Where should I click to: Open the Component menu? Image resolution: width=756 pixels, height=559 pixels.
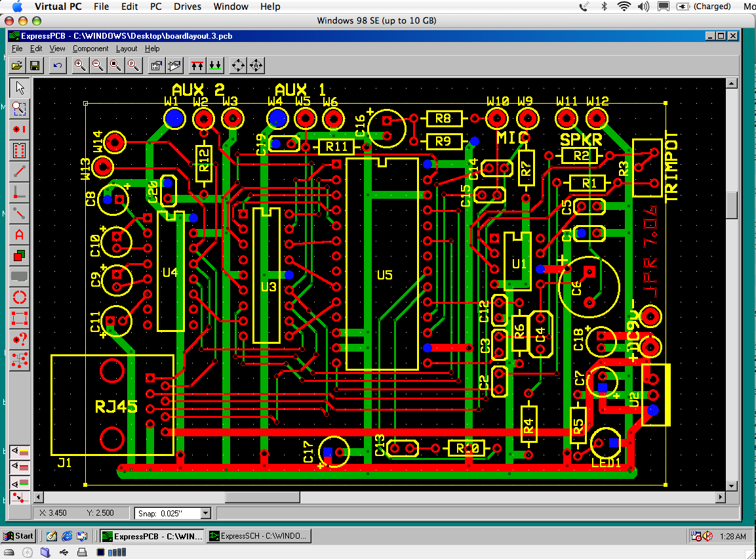click(x=90, y=49)
